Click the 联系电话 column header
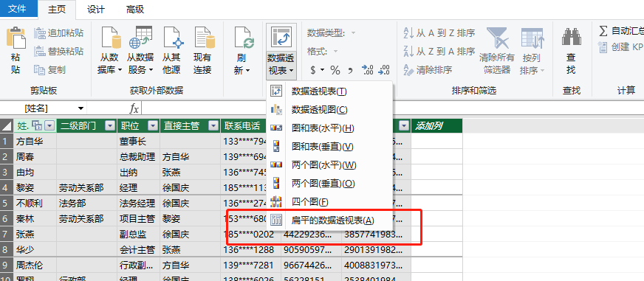Screen dimensions: 644x281 (x=244, y=126)
